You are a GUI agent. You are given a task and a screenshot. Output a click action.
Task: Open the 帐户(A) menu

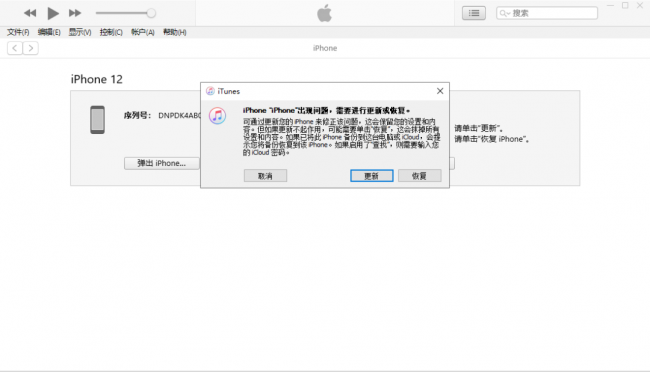pos(143,32)
